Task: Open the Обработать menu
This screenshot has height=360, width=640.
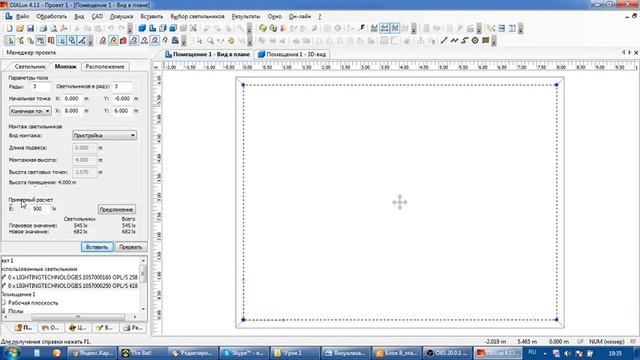Action: coord(51,17)
